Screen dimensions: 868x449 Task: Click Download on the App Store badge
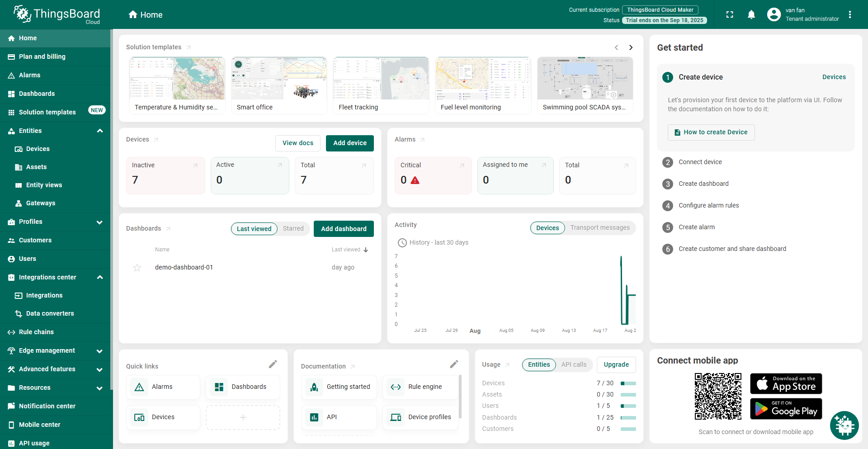(x=786, y=384)
